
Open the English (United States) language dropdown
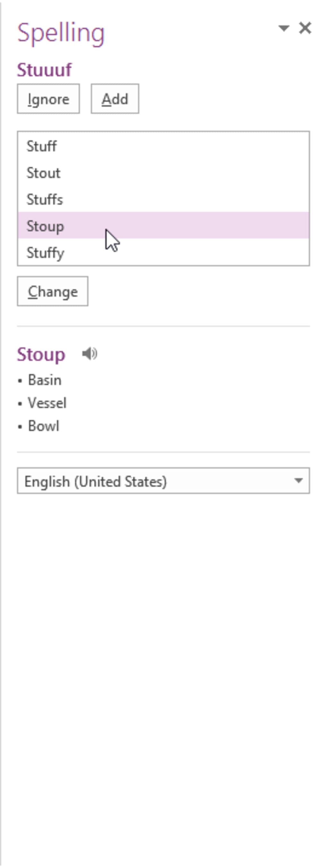tap(164, 481)
